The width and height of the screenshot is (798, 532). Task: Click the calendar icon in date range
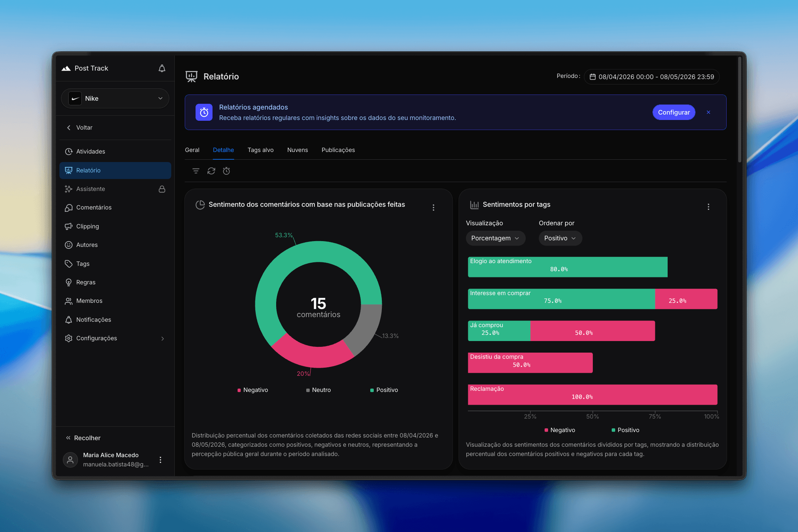[x=593, y=77]
